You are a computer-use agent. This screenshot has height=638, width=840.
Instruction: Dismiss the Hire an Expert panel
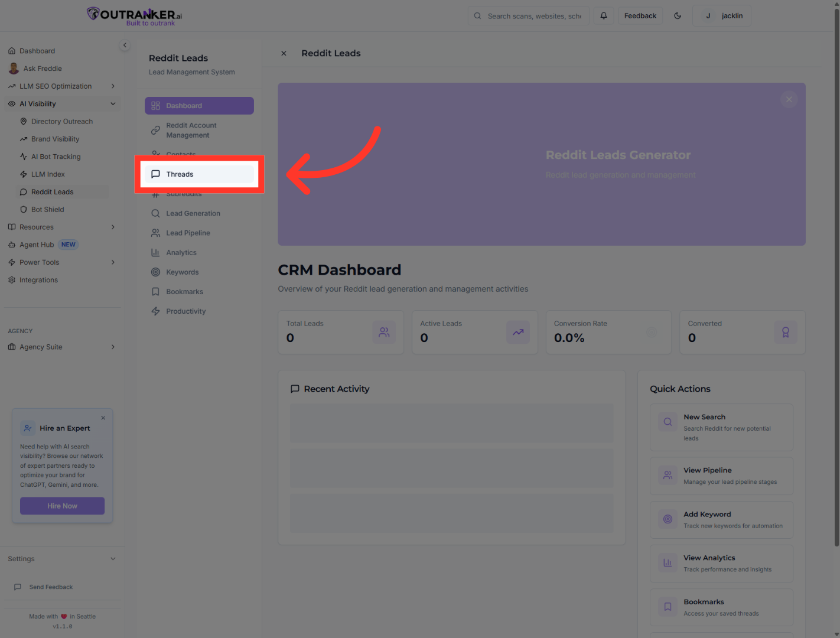coord(103,418)
